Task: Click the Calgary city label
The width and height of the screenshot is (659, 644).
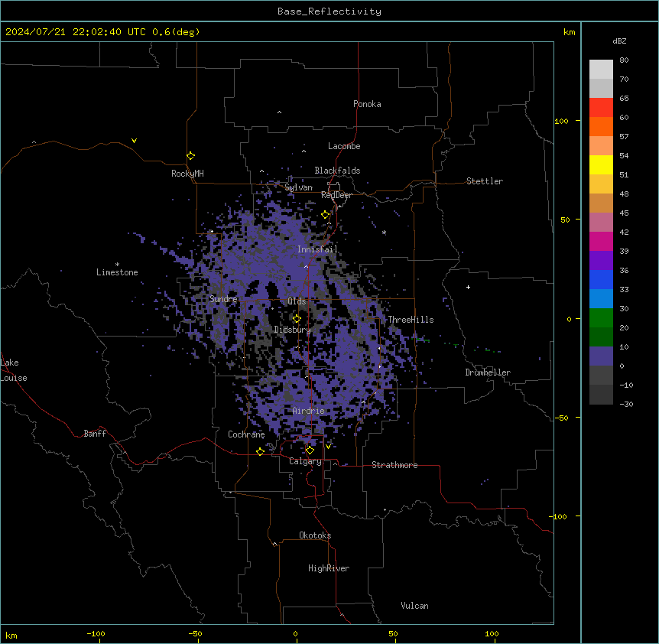Action: (x=305, y=461)
